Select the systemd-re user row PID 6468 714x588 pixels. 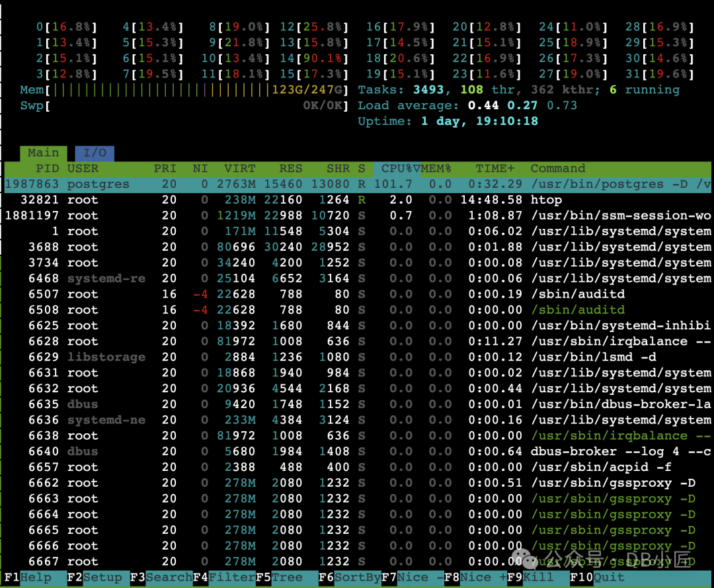tap(358, 278)
